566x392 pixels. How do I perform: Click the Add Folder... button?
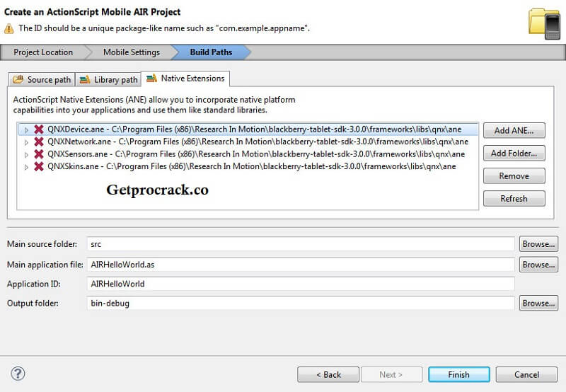click(x=514, y=153)
